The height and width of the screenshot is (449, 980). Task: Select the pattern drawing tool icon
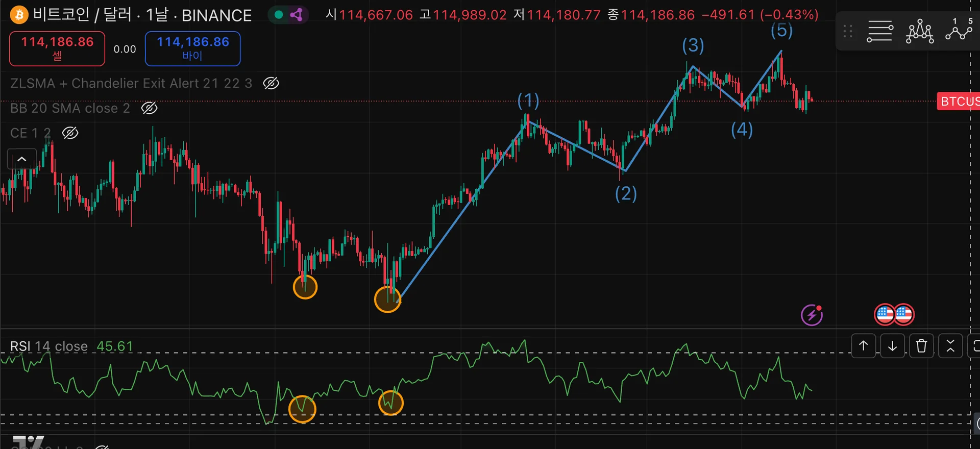[920, 32]
